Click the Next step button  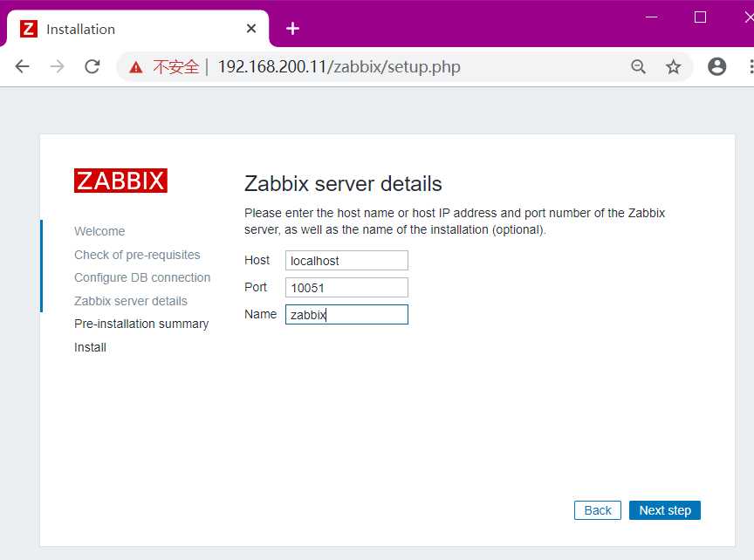click(x=665, y=510)
